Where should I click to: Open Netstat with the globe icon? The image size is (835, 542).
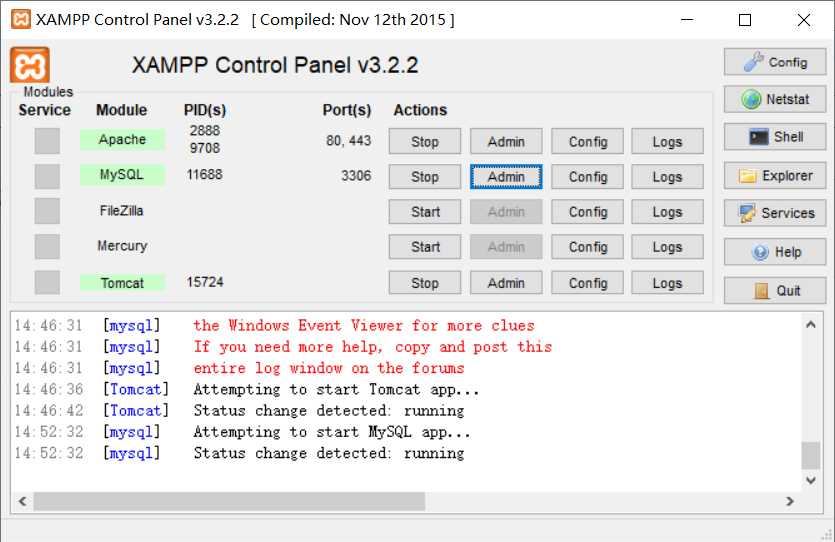[x=775, y=99]
